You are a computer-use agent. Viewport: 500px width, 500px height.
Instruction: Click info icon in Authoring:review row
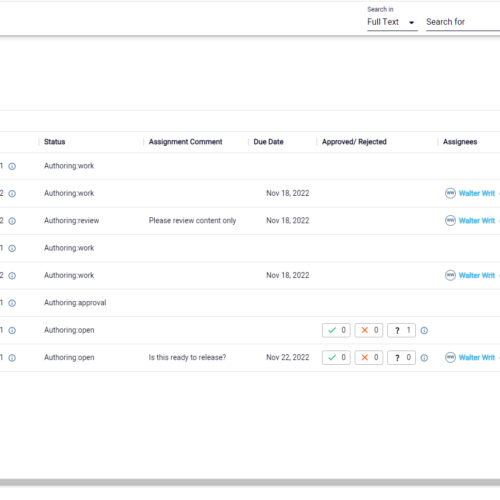coord(12,221)
